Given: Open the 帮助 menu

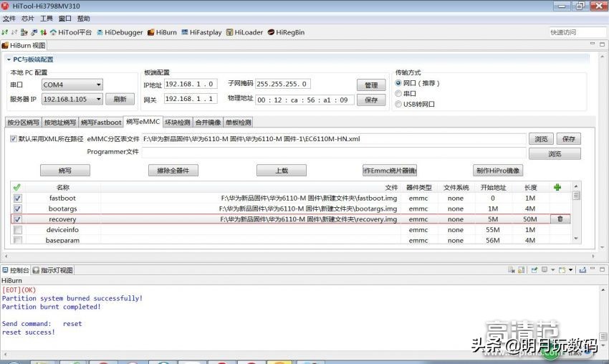Looking at the screenshot, I should coord(84,18).
